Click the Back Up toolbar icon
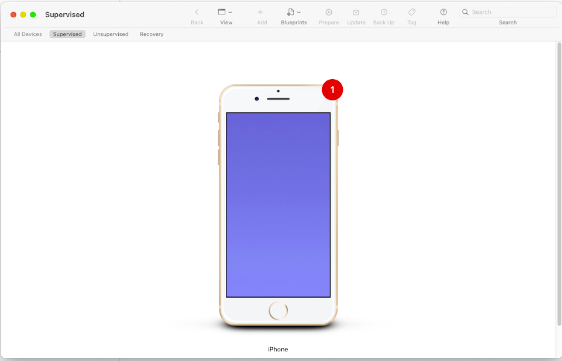Image resolution: width=562 pixels, height=361 pixels. [x=384, y=12]
